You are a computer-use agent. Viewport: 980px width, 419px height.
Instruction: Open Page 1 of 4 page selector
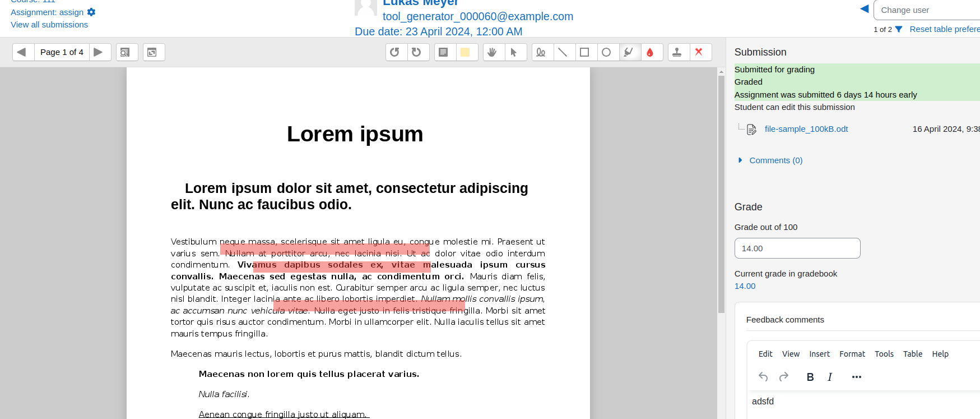62,52
